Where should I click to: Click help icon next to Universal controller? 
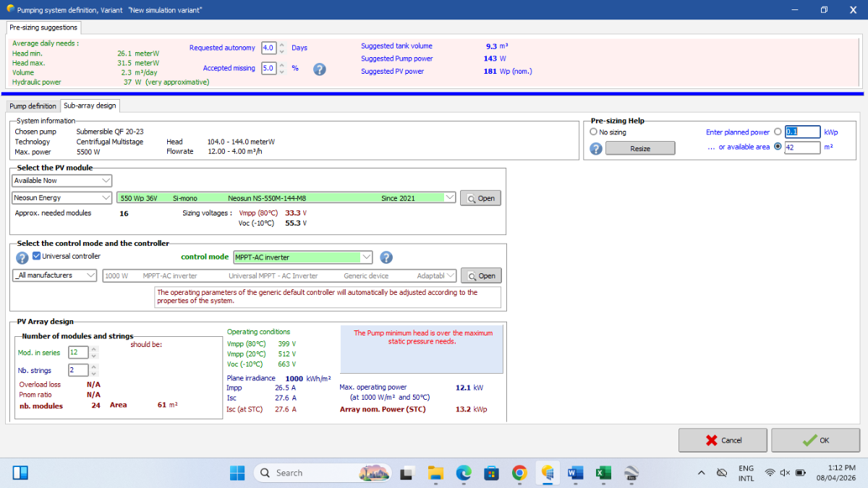22,257
